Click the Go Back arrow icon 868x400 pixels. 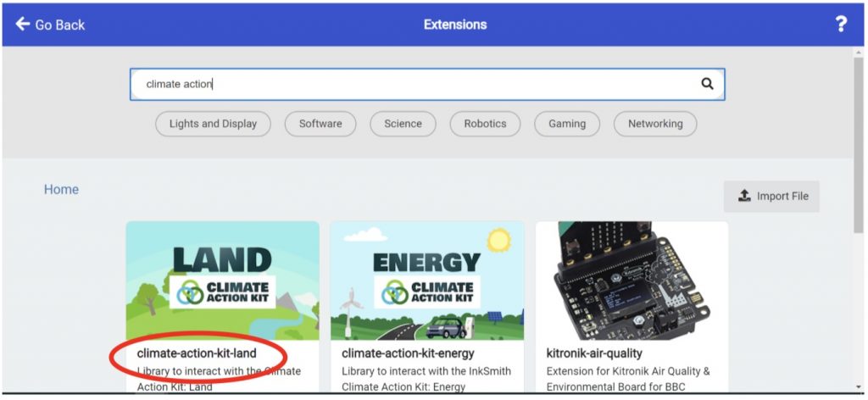[x=23, y=25]
